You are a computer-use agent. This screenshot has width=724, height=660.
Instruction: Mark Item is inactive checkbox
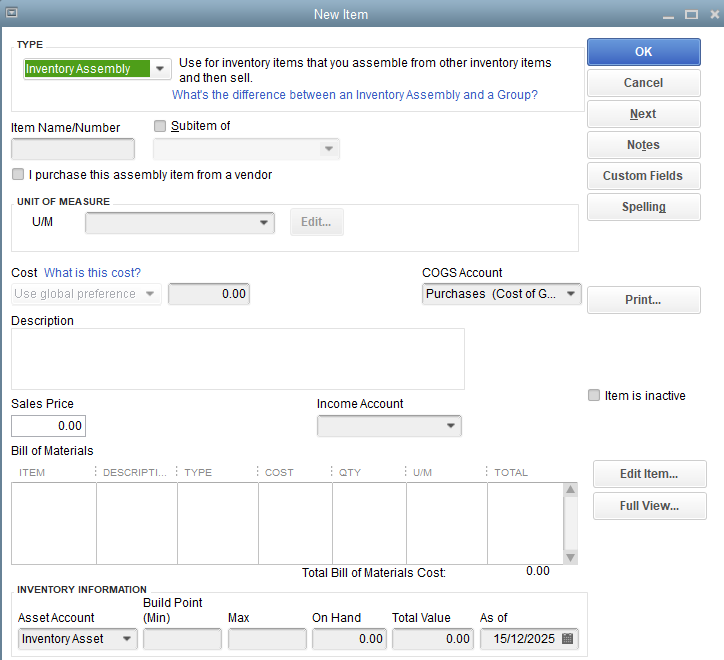click(x=594, y=395)
